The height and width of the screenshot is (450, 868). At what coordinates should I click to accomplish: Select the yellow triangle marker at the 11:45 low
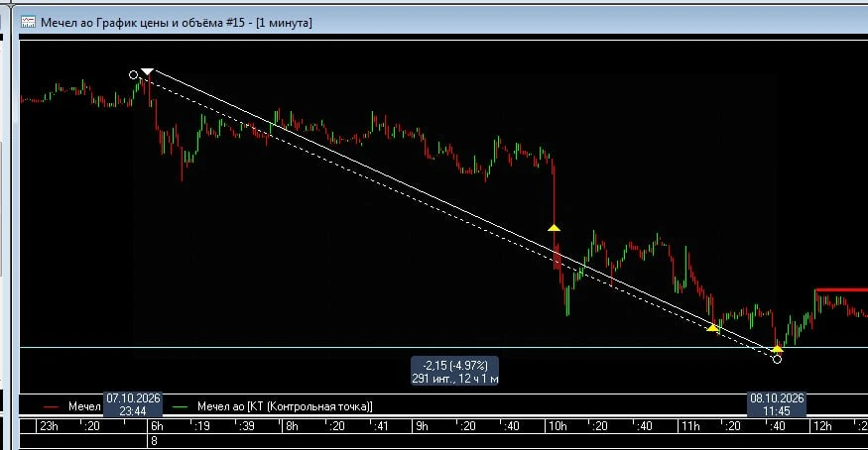[777, 348]
